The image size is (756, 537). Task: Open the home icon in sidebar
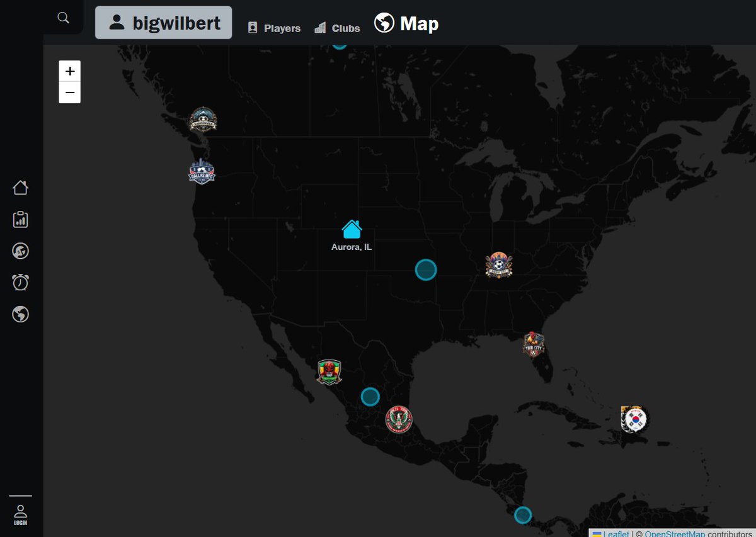[20, 188]
